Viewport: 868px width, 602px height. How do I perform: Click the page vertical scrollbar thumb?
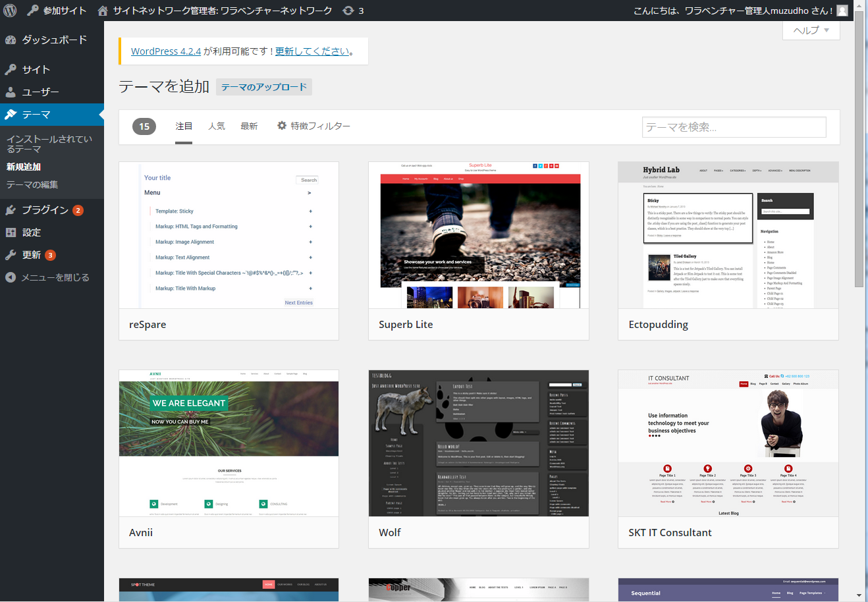(x=859, y=149)
